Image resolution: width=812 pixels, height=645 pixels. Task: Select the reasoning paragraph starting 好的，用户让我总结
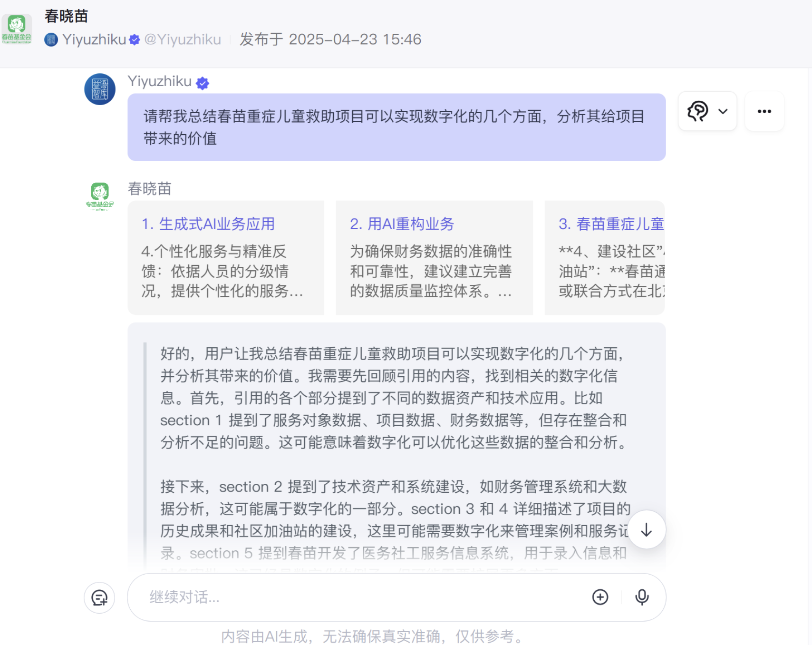pyautogui.click(x=394, y=398)
